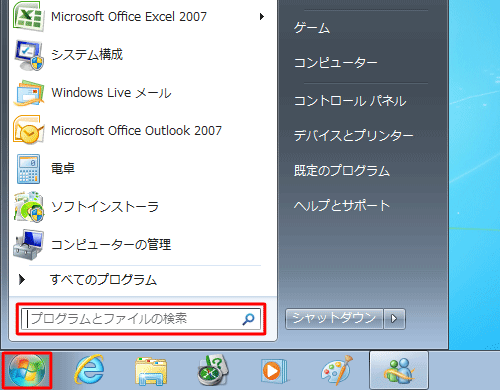
Task: Click the 電卓 calculator icon
Action: coord(29,169)
